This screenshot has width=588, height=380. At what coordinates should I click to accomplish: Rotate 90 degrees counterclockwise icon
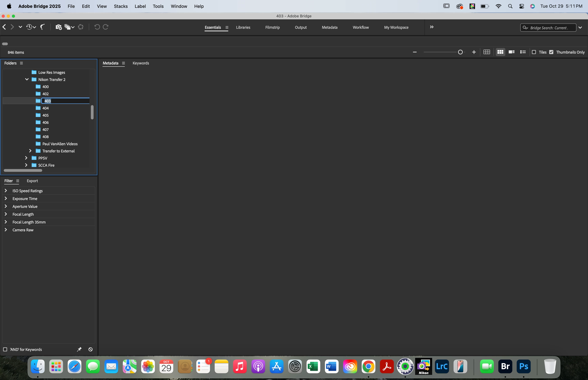coord(97,27)
